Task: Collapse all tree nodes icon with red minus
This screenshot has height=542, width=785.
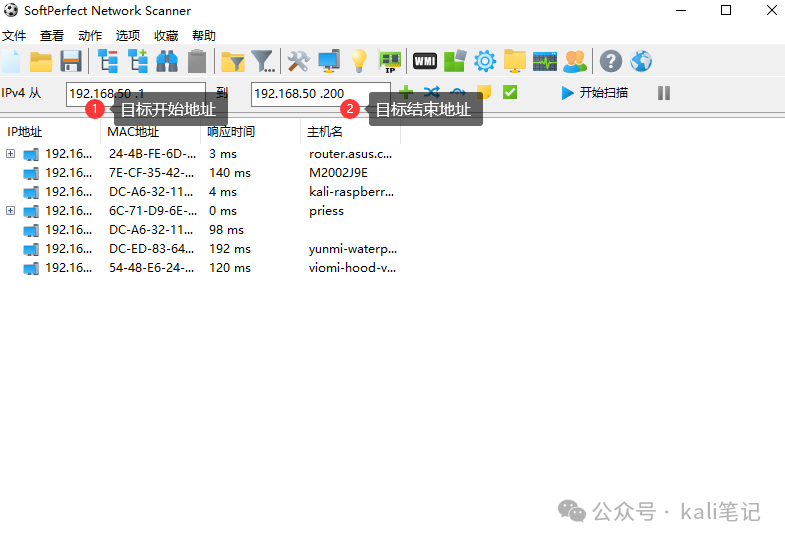Action: pos(108,62)
